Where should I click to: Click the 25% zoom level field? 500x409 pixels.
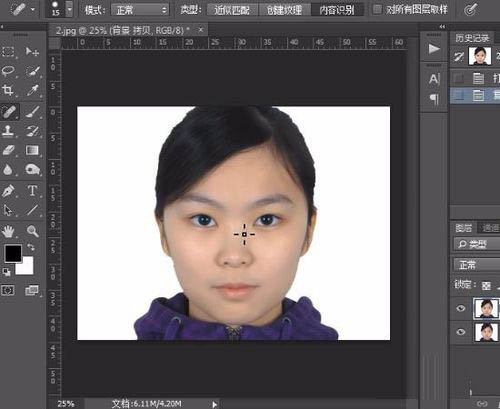[x=66, y=404]
